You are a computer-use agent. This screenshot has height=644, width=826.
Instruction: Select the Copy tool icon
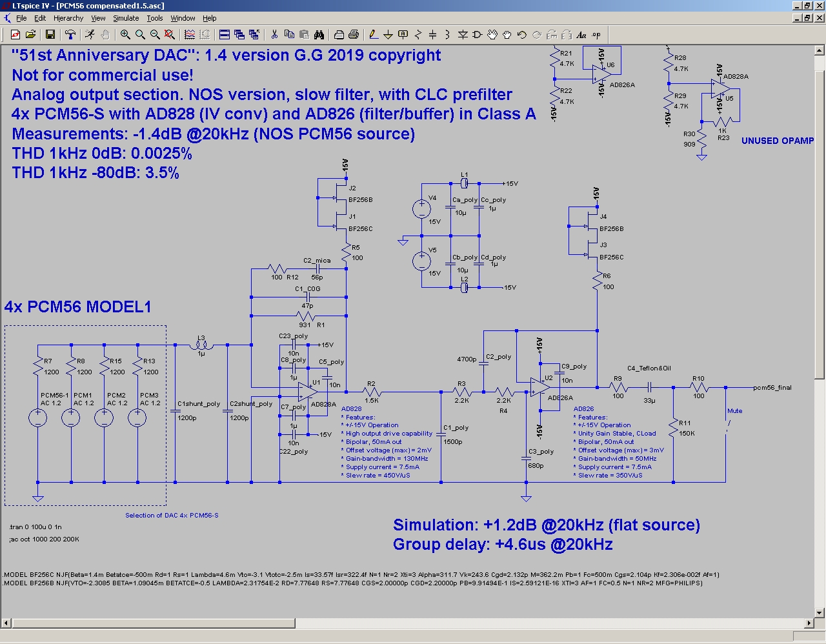click(289, 34)
